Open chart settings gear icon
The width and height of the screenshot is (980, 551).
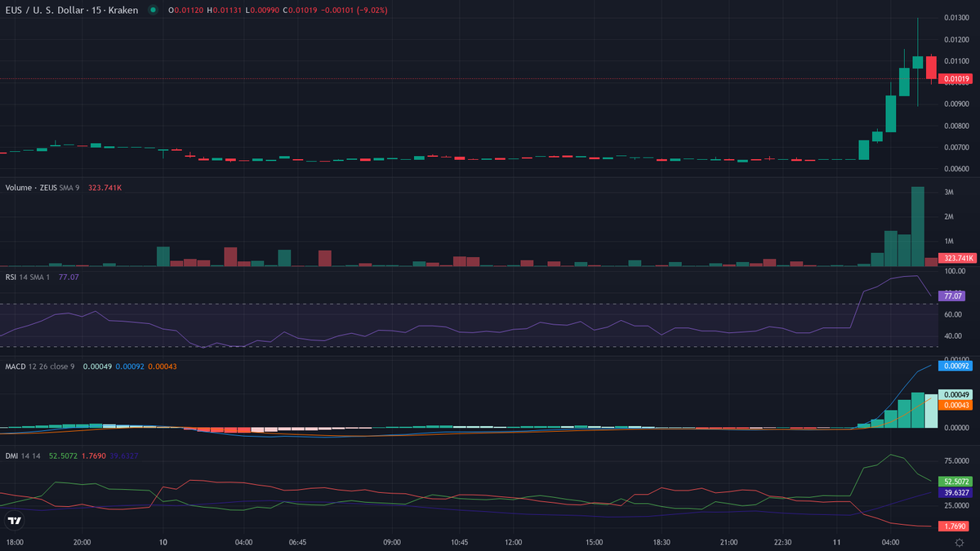pos(959,542)
